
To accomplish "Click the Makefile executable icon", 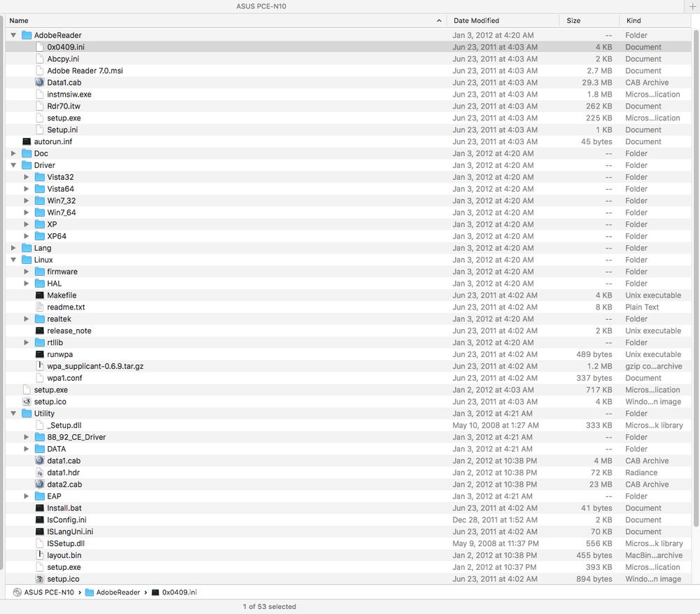I will pyautogui.click(x=40, y=295).
